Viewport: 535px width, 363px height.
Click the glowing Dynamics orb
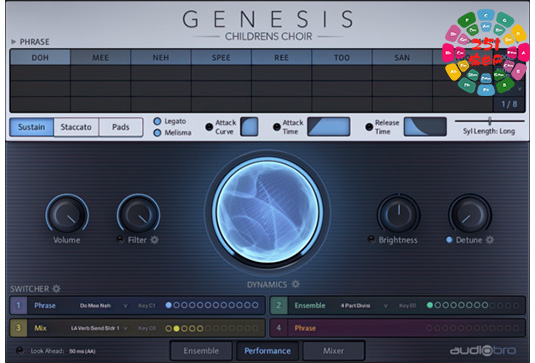coord(268,212)
